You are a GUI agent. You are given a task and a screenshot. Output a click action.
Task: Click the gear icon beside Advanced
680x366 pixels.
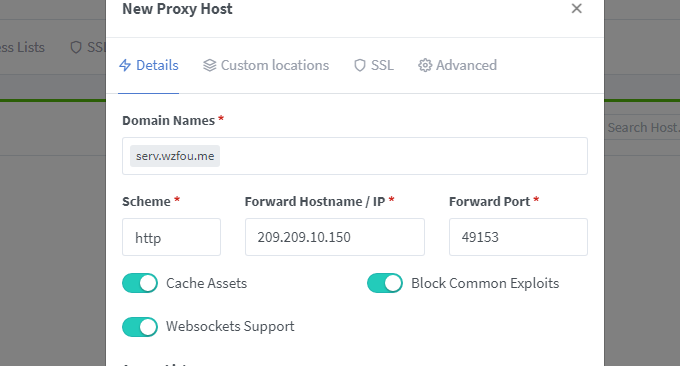[x=425, y=65]
